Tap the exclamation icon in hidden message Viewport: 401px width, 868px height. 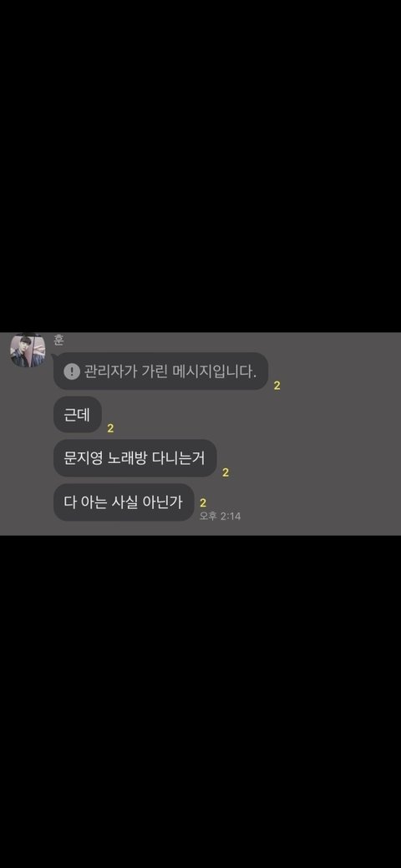[x=72, y=371]
